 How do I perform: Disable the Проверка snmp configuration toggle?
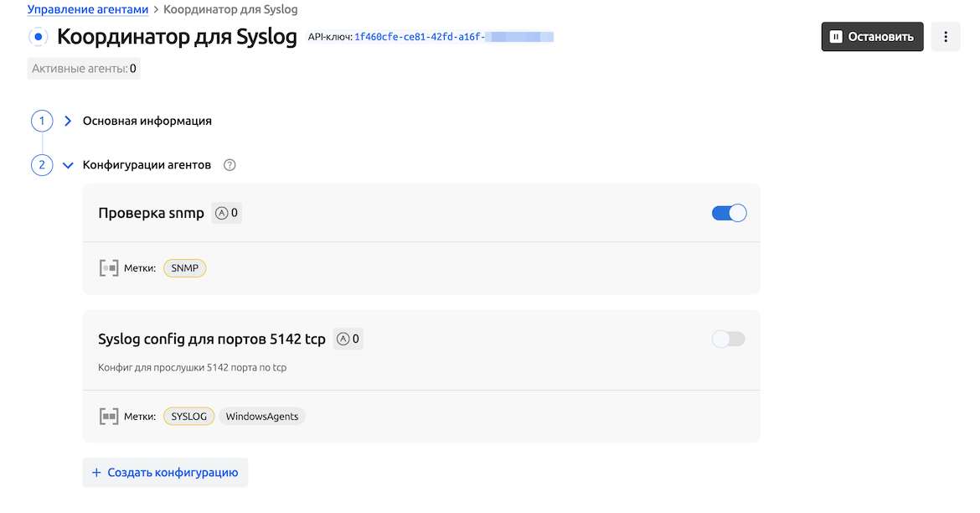point(729,213)
